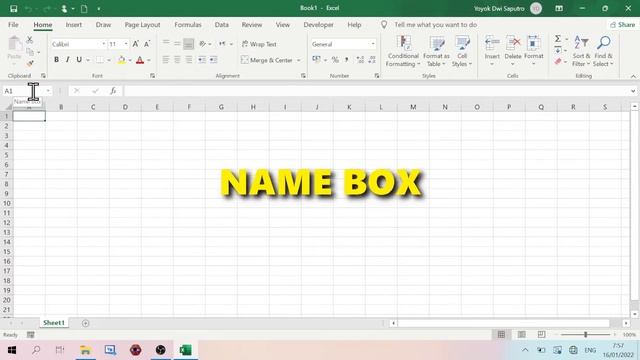Open the File tab
The height and width of the screenshot is (360, 640).
click(13, 24)
